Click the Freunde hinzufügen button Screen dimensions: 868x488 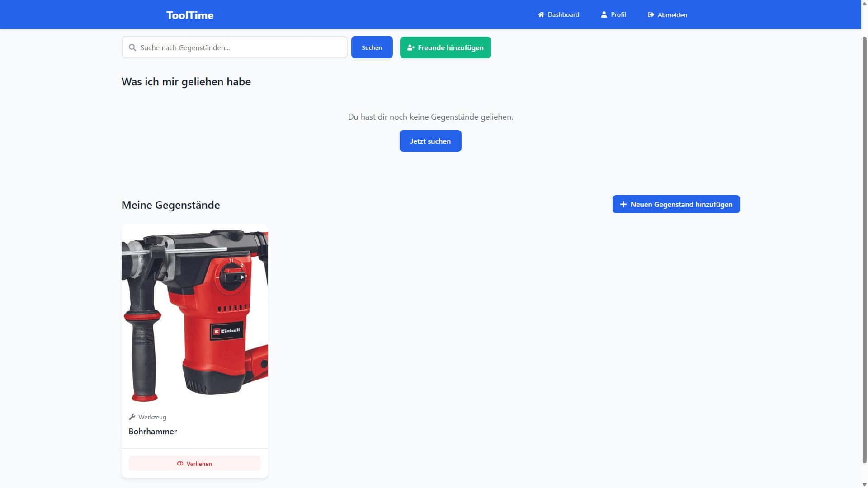click(x=445, y=47)
